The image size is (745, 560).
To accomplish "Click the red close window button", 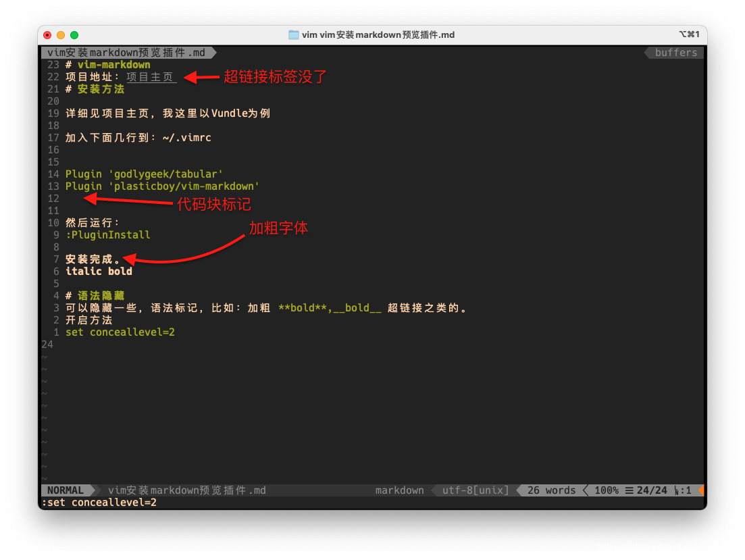I will click(47, 34).
